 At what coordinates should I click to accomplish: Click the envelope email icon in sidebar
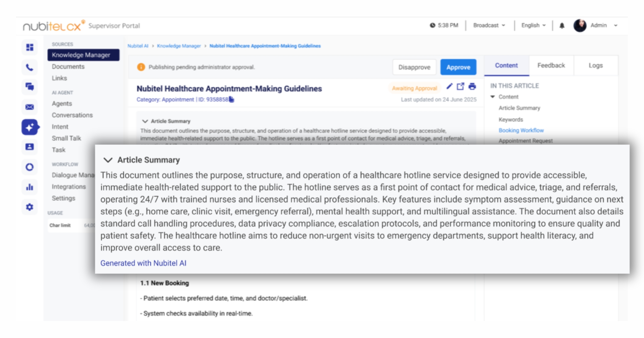point(30,107)
